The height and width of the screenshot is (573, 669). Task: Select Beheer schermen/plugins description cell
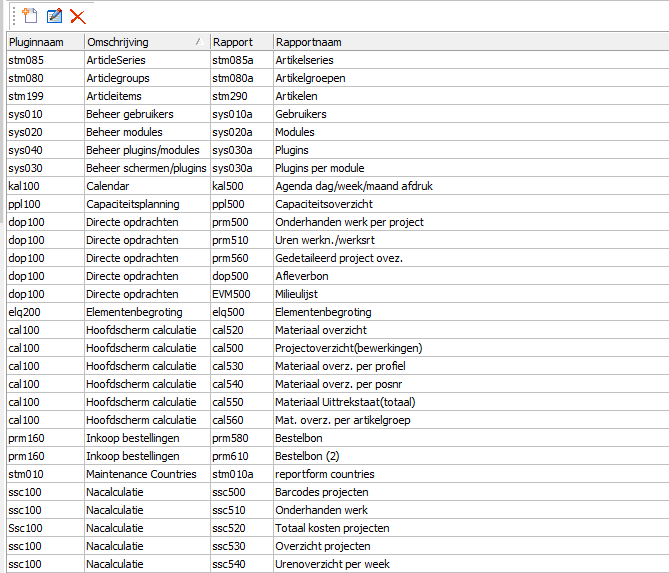[x=147, y=168]
